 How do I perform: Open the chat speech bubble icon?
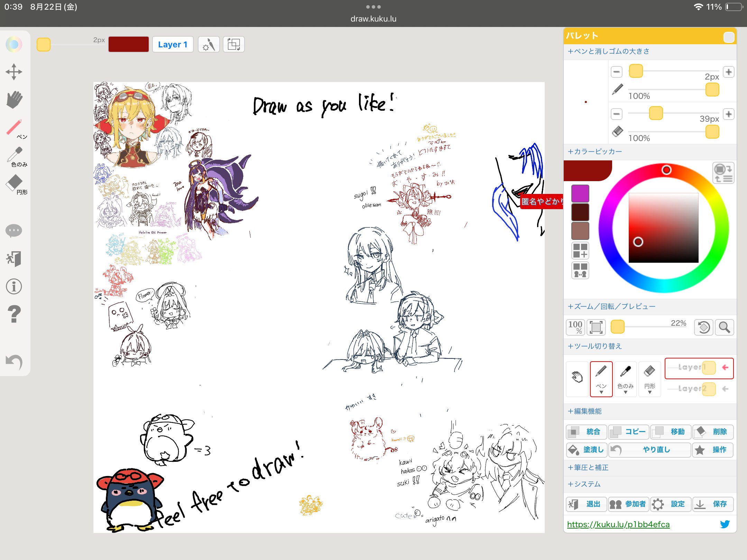click(x=14, y=231)
